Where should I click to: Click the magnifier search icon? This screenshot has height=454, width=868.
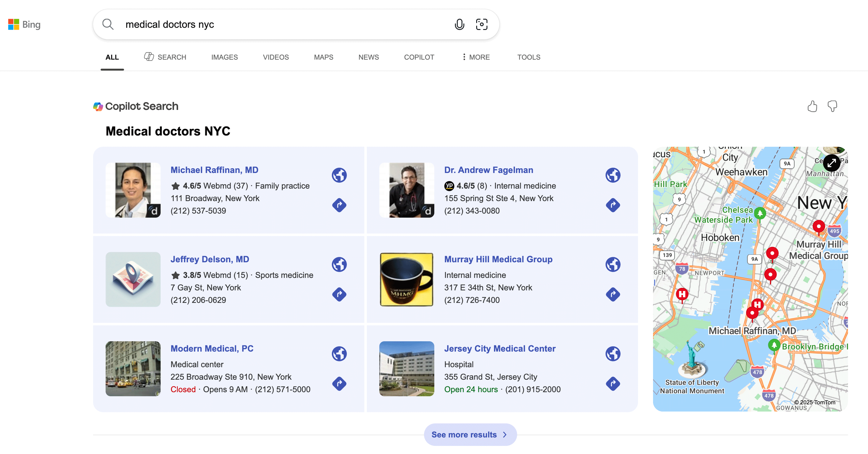[108, 25]
